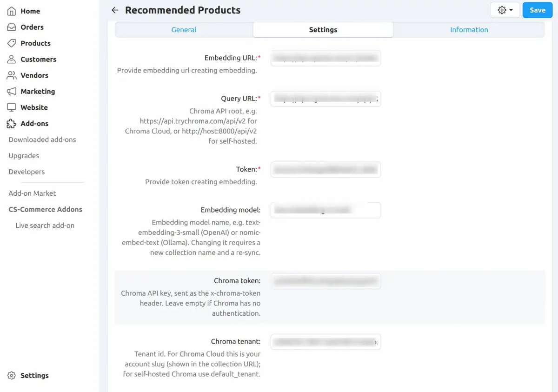Screen dimensions: 558x392
Task: Focus the Chroma token input field
Action: pyautogui.click(x=325, y=281)
